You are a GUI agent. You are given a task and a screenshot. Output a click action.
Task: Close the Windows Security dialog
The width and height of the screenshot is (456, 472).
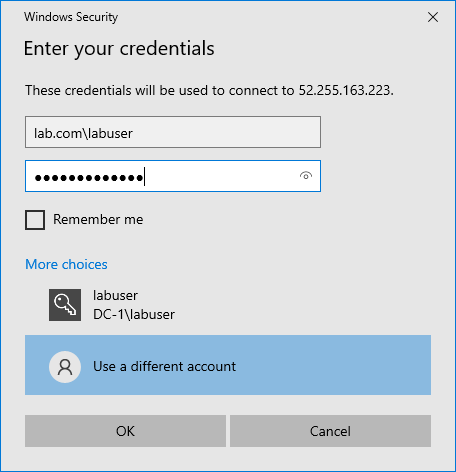[433, 17]
